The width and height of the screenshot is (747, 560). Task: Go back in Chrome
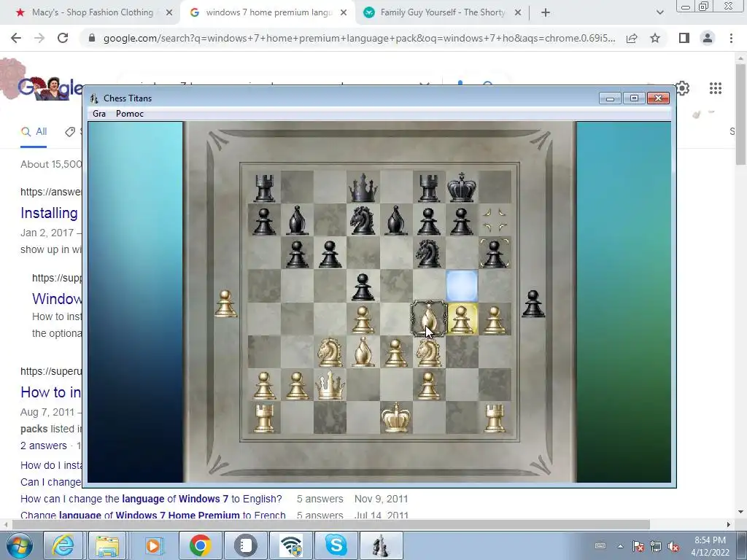click(16, 38)
